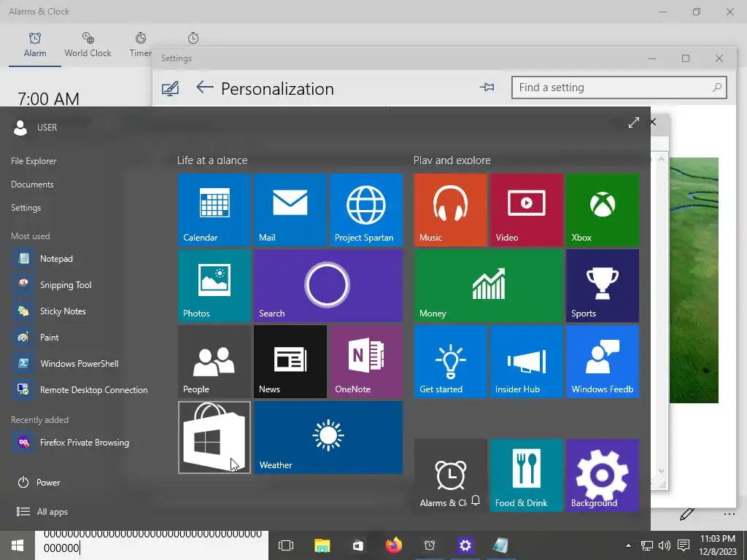Click the Search (Cortana) tile
This screenshot has height=560, width=747.
click(x=328, y=286)
